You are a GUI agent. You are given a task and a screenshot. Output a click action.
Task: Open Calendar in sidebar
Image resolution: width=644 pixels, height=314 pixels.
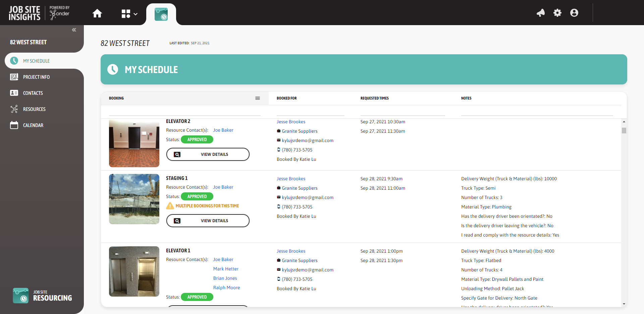pyautogui.click(x=33, y=125)
